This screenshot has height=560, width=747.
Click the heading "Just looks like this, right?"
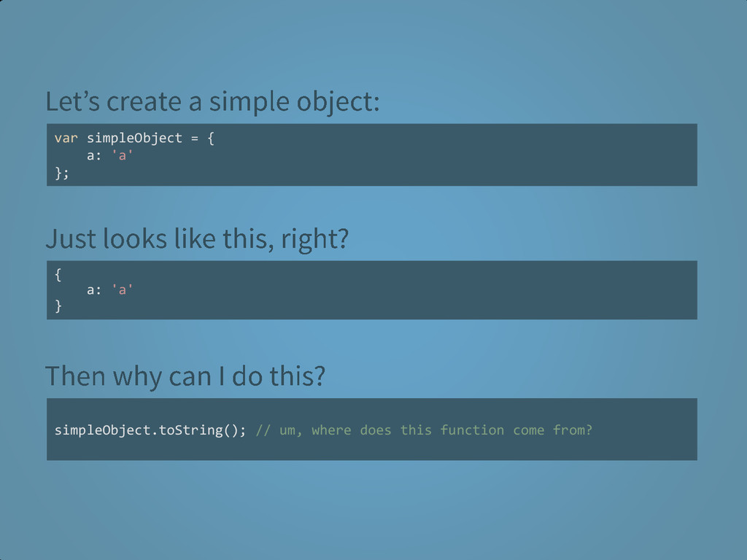[x=197, y=239]
